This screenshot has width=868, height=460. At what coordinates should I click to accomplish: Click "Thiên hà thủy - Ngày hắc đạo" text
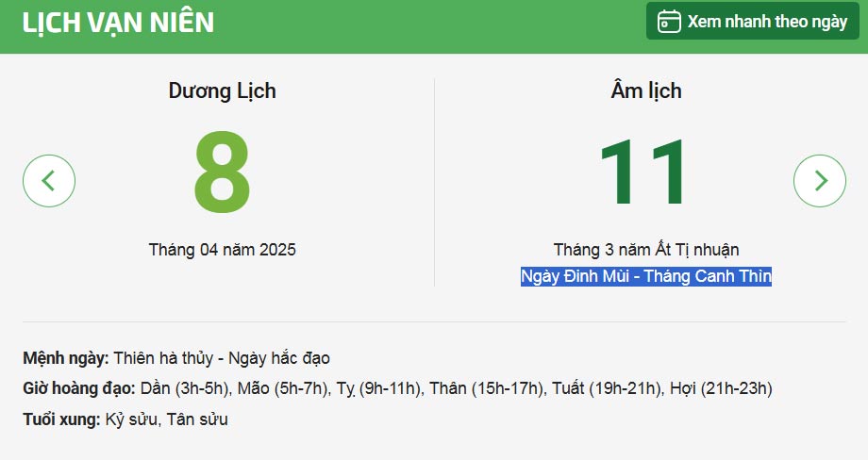pyautogui.click(x=222, y=358)
